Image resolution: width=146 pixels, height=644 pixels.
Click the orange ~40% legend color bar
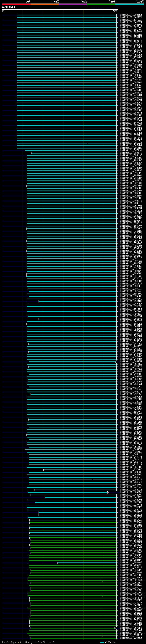[x=45, y=4]
